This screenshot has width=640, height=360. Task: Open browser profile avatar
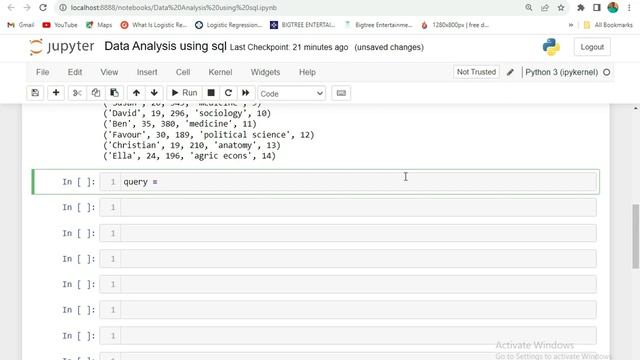pos(613,7)
